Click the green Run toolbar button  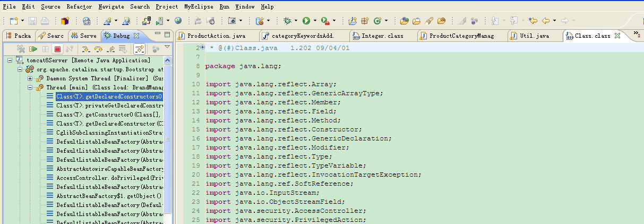pos(306,21)
